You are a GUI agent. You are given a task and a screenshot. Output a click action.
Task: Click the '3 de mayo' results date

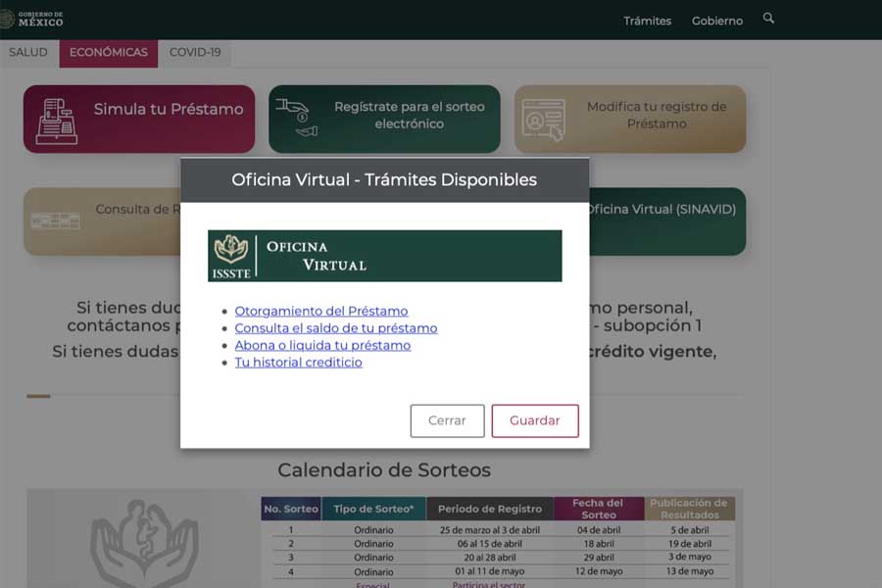(690, 557)
